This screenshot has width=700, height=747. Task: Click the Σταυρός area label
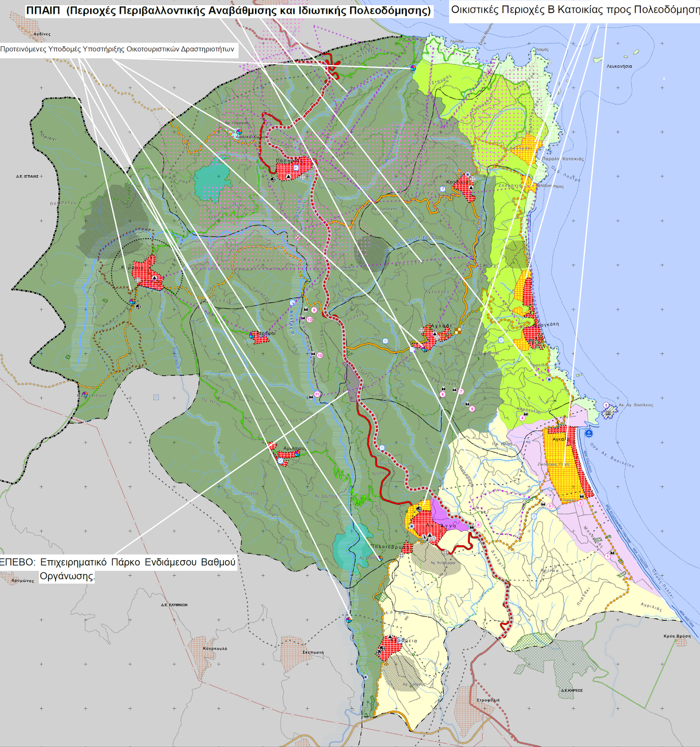coord(441,78)
